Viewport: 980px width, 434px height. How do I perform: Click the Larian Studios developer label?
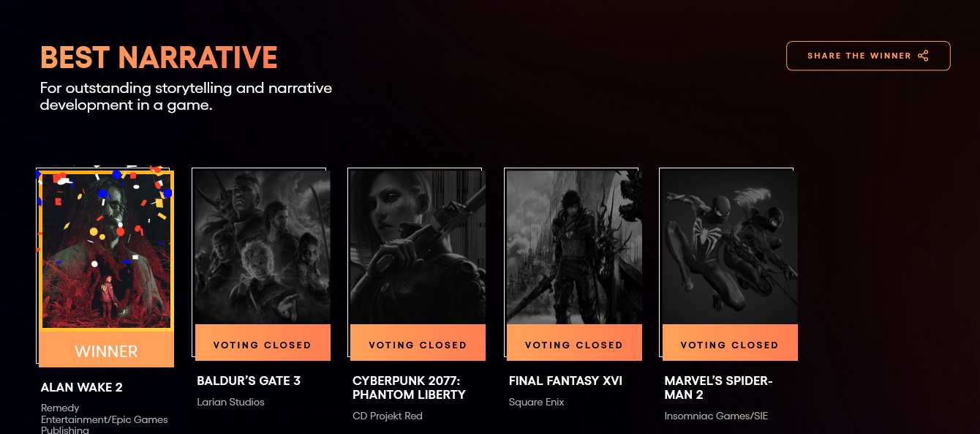230,402
